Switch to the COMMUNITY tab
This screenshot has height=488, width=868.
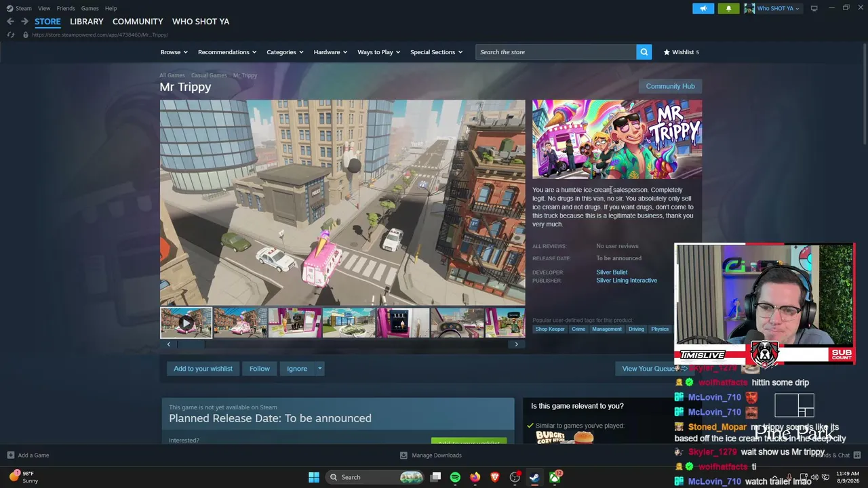tap(138, 22)
